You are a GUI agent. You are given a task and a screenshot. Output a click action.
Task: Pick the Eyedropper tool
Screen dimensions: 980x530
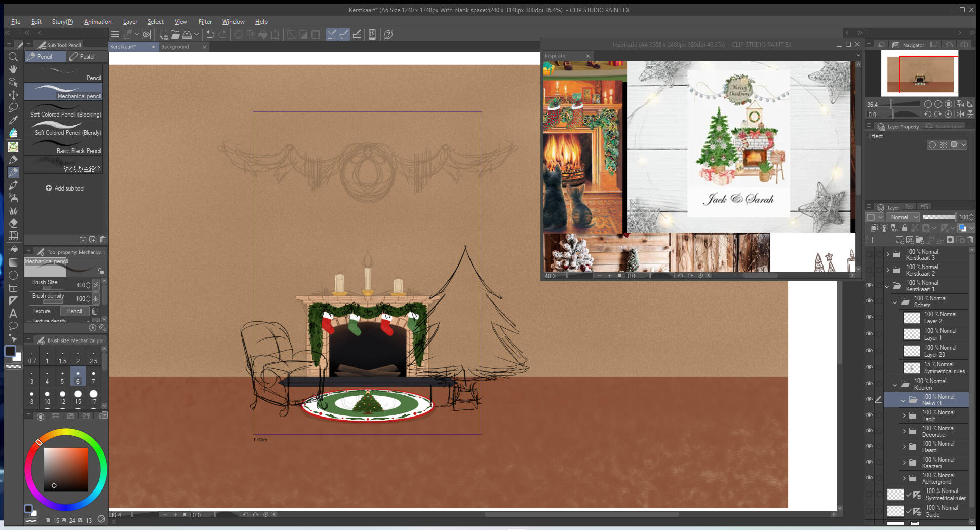(x=13, y=120)
